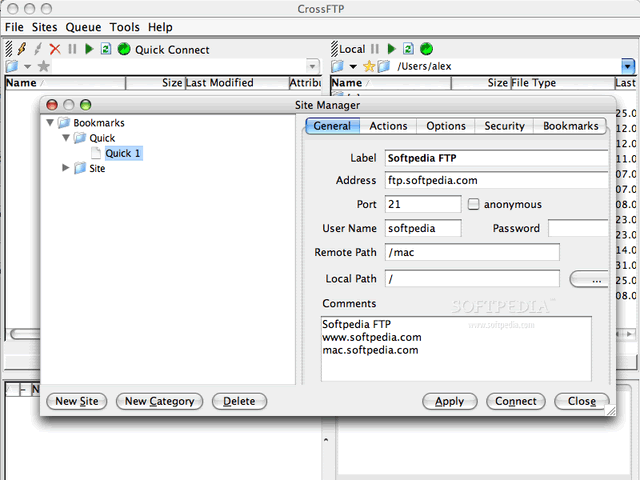Switch to the Options tab
This screenshot has height=480, width=640.
pos(446,126)
